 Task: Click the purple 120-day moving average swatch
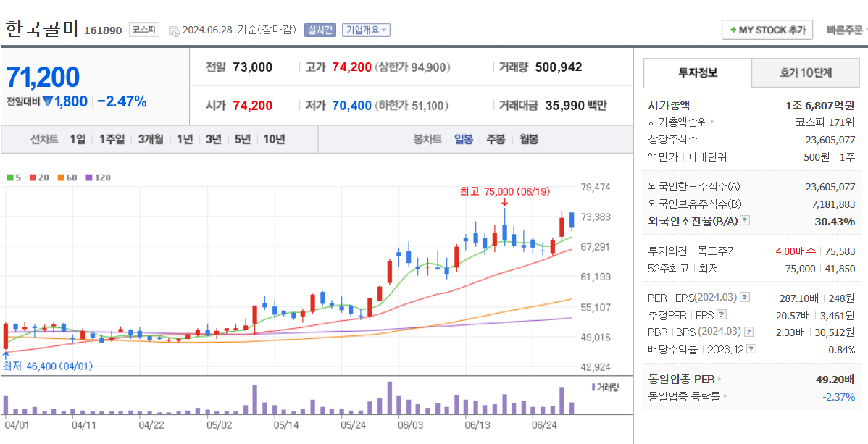pyautogui.click(x=88, y=177)
